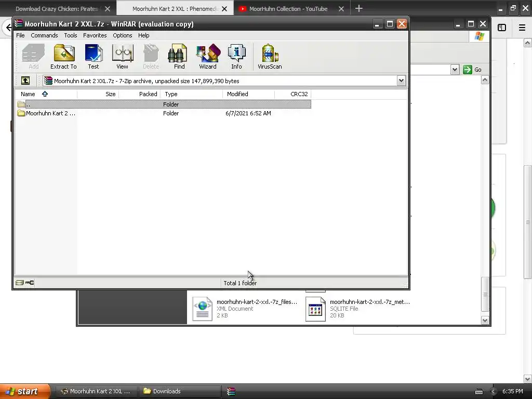This screenshot has height=399, width=532.
Task: Click the 6:35 PM clock
Action: click(x=513, y=391)
